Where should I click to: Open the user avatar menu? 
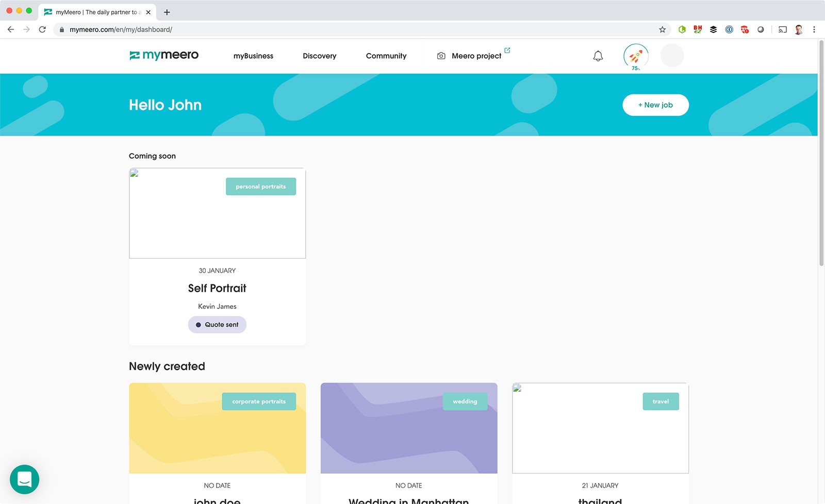pyautogui.click(x=672, y=56)
